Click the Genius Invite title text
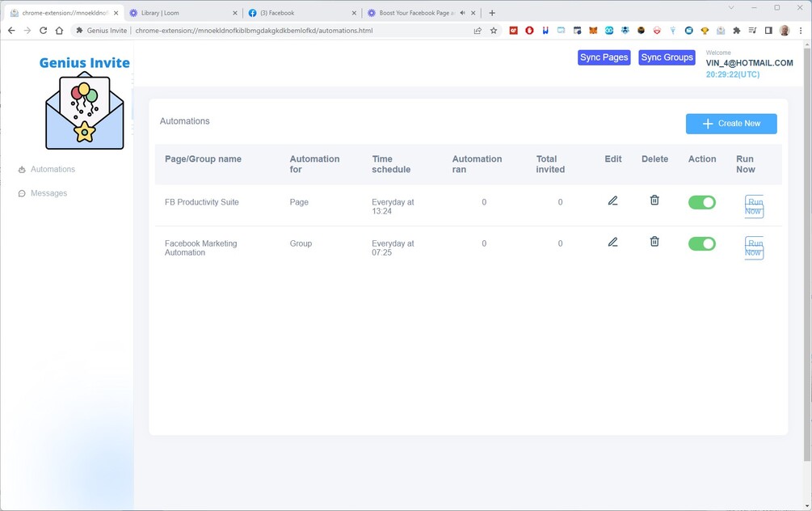The width and height of the screenshot is (812, 511). click(x=84, y=63)
